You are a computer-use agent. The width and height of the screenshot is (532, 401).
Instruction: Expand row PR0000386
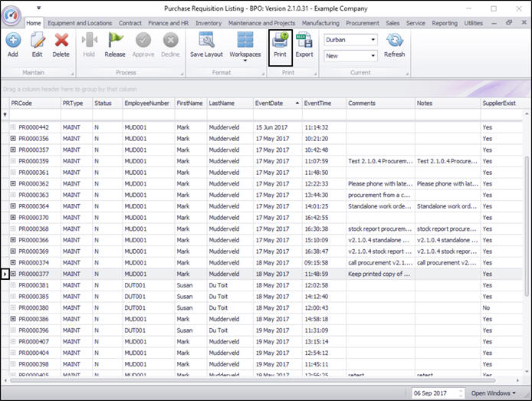(x=13, y=319)
